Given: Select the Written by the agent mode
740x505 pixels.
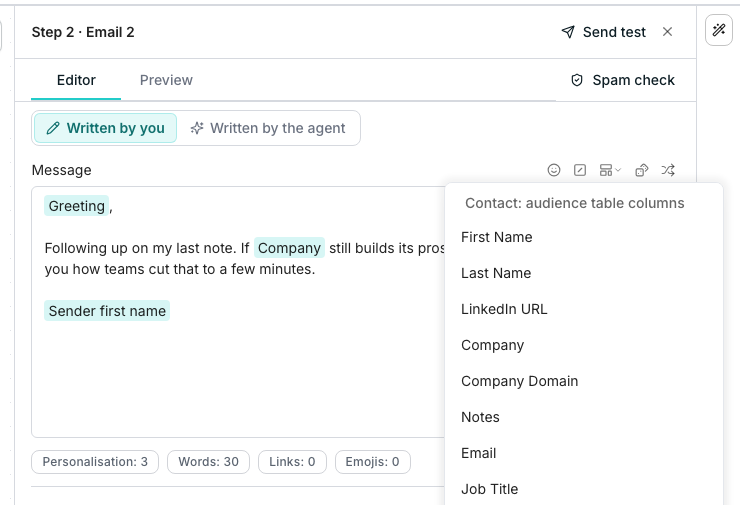Looking at the screenshot, I should [x=268, y=128].
